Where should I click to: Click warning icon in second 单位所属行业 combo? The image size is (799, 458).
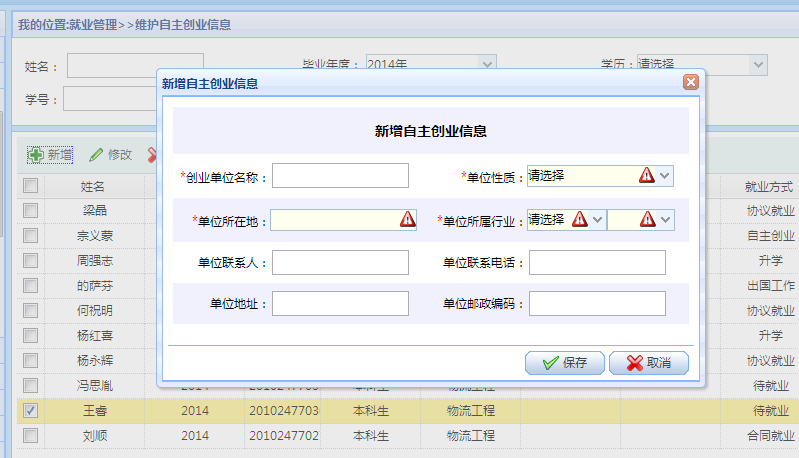tap(648, 219)
